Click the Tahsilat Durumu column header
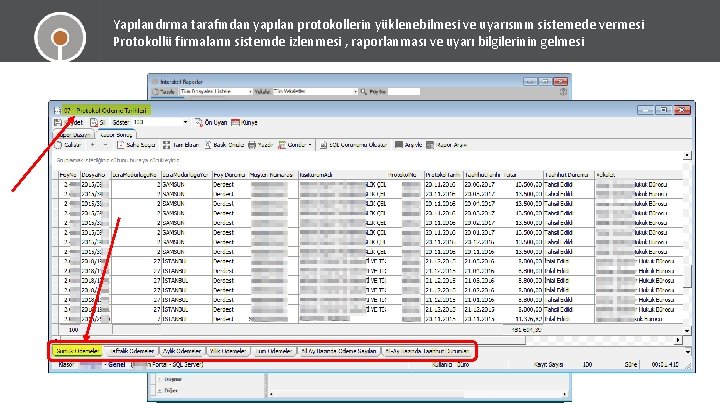720x405 pixels. pyautogui.click(x=568, y=175)
